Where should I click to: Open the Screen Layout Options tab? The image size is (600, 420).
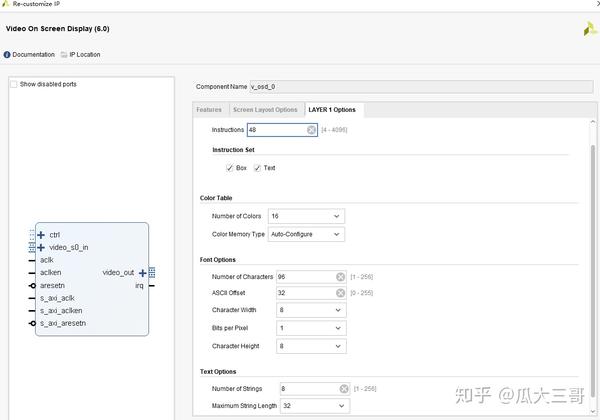click(x=265, y=109)
